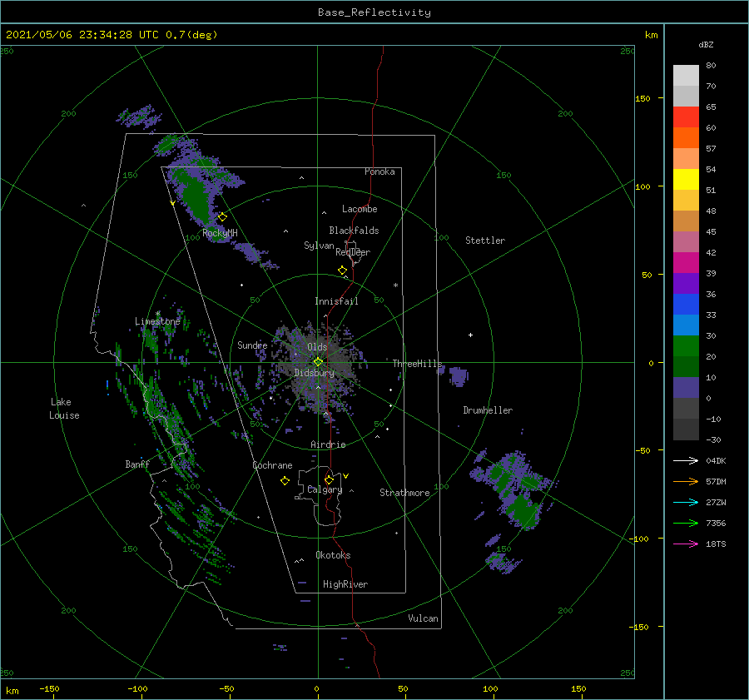Click the km unit label at top right
This screenshot has height=700, width=749.
click(x=652, y=35)
